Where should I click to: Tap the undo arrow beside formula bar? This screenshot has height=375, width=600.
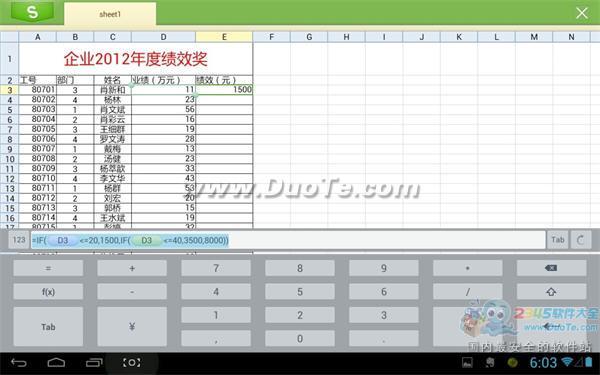(x=580, y=240)
